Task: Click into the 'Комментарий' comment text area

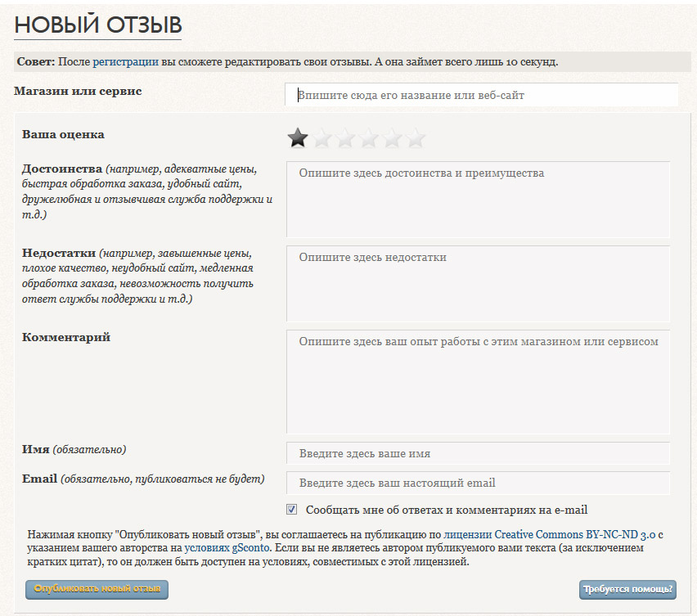Action: (478, 381)
